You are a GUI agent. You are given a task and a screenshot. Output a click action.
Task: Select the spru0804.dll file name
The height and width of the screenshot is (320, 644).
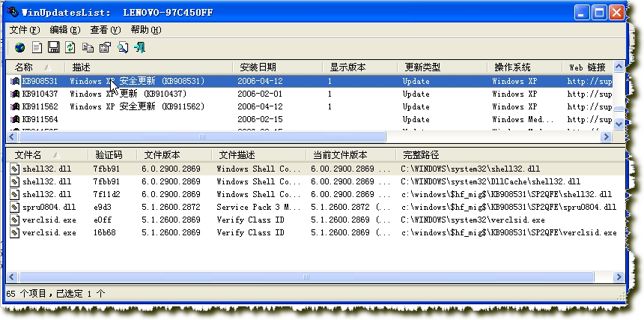click(x=49, y=207)
